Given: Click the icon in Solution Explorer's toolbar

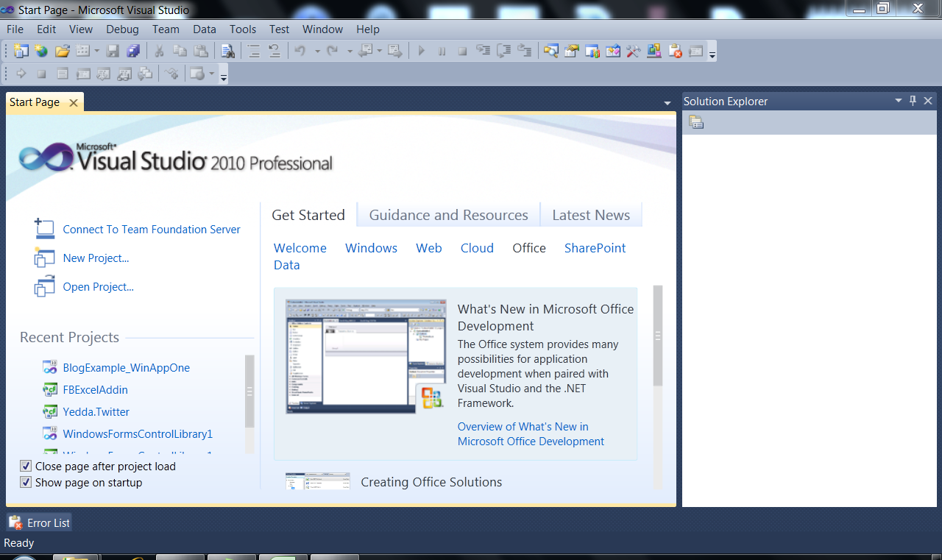Looking at the screenshot, I should 696,122.
